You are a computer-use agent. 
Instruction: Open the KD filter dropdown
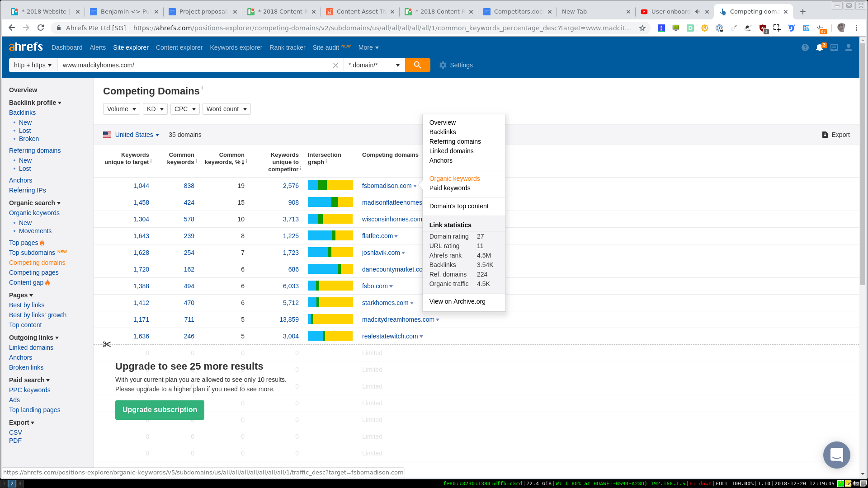tap(155, 109)
